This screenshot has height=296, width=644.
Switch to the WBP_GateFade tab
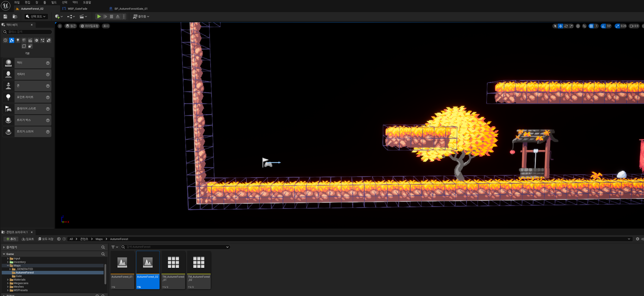78,9
